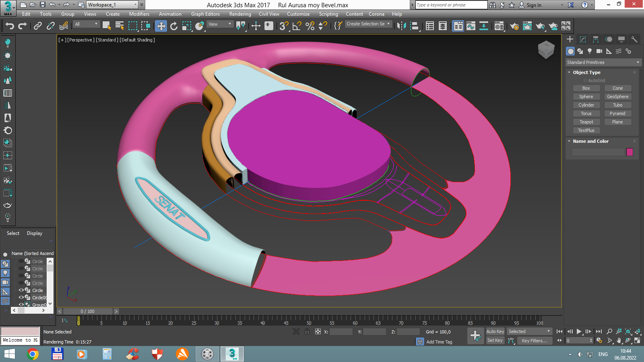
Task: Click the Set Key button
Action: coord(495,340)
